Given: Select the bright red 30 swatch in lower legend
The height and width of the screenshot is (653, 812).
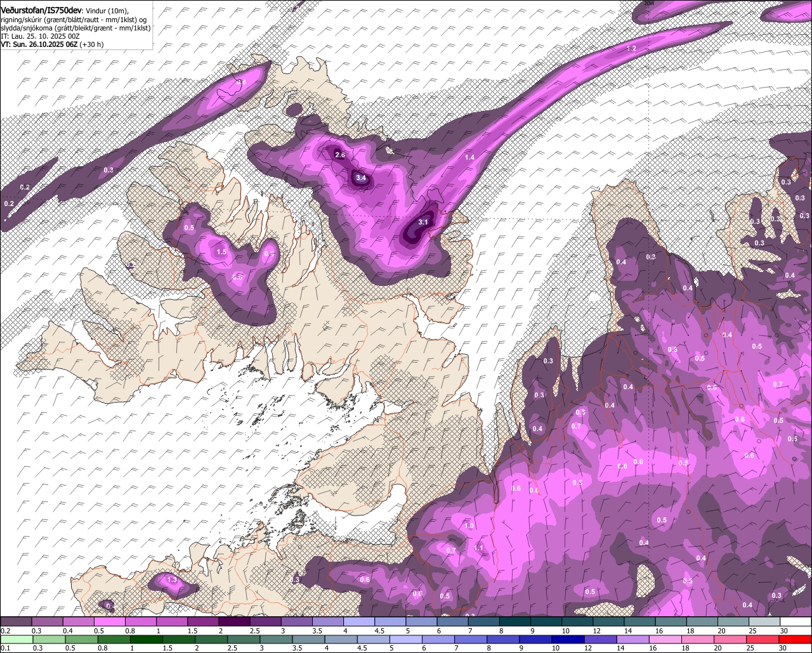Looking at the screenshot, I should [796, 639].
